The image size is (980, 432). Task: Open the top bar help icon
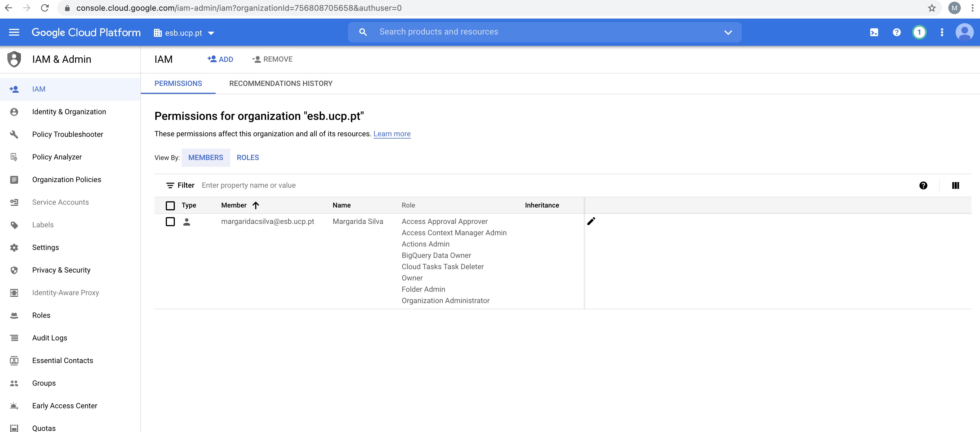(x=896, y=32)
